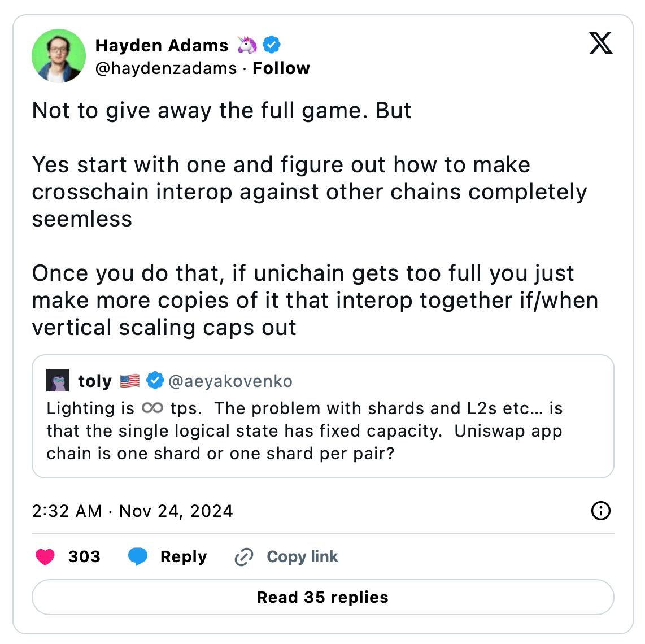Click the Hayden Adams display name
The width and height of the screenshot is (645, 644).
coord(162,45)
